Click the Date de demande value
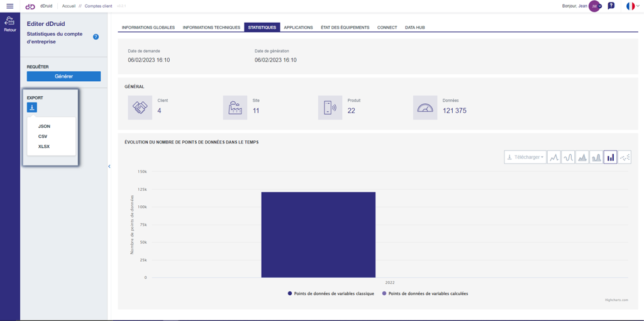Image resolution: width=644 pixels, height=321 pixels. coord(149,60)
